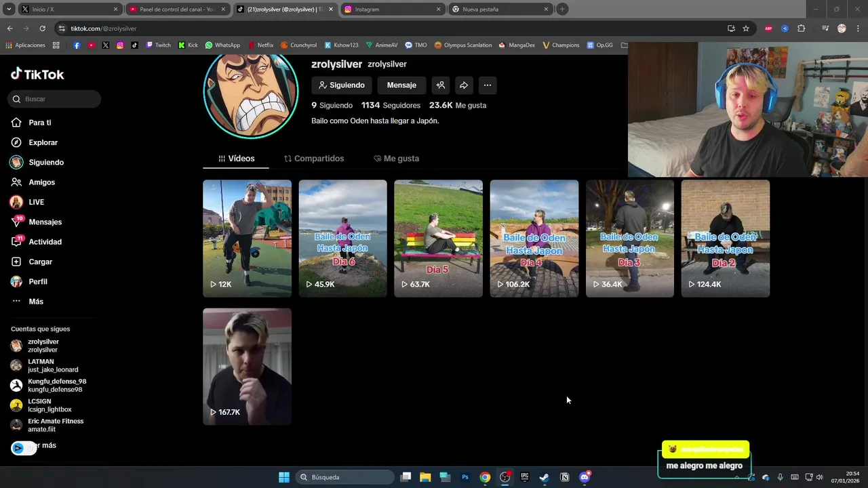Image resolution: width=868 pixels, height=488 pixels.
Task: Open the Windows Start menu
Action: (284, 477)
